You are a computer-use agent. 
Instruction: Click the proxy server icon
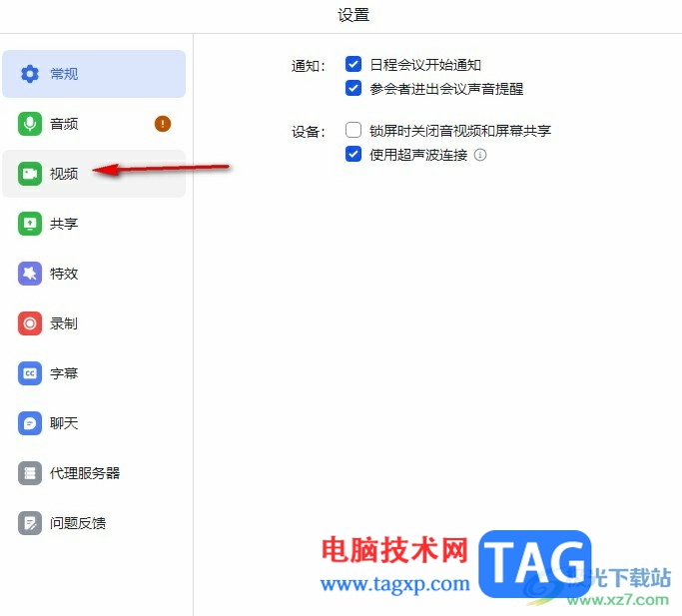30,473
